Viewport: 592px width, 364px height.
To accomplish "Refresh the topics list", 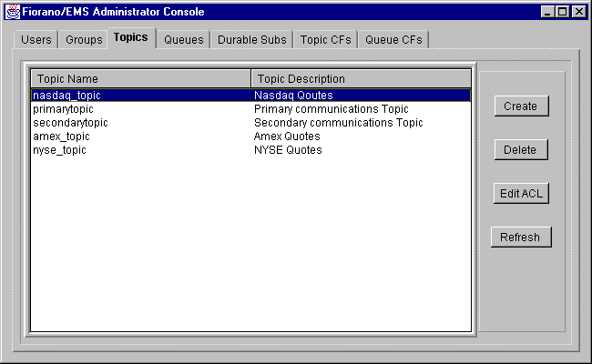I will pos(520,238).
